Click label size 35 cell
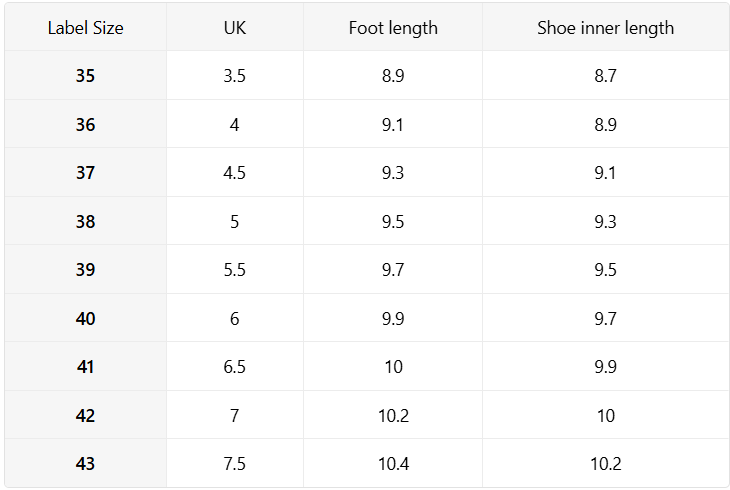 (x=86, y=75)
